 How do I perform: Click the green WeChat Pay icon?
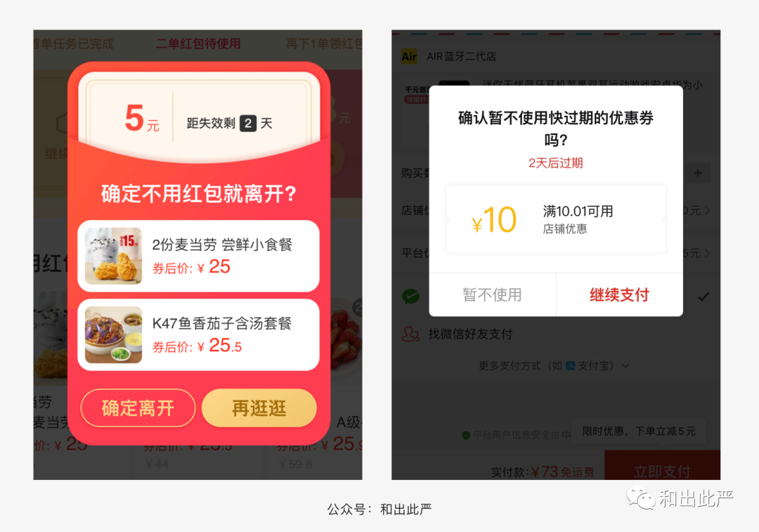[x=411, y=297]
